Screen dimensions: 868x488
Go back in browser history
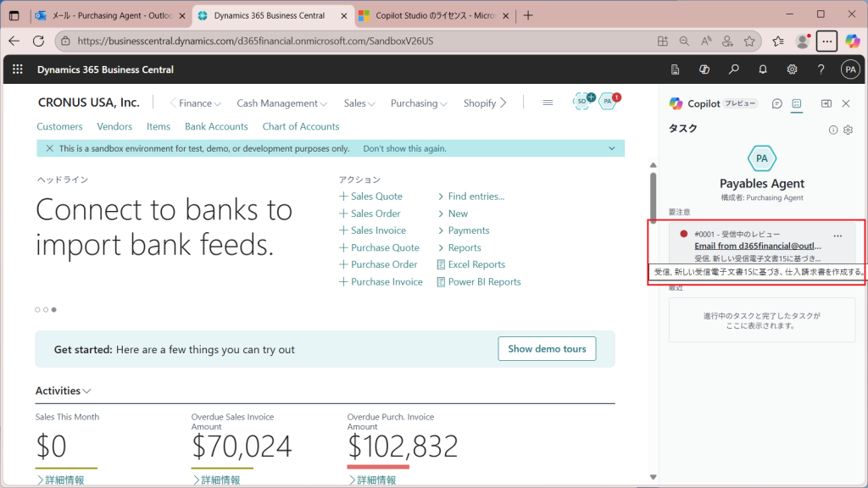click(14, 41)
